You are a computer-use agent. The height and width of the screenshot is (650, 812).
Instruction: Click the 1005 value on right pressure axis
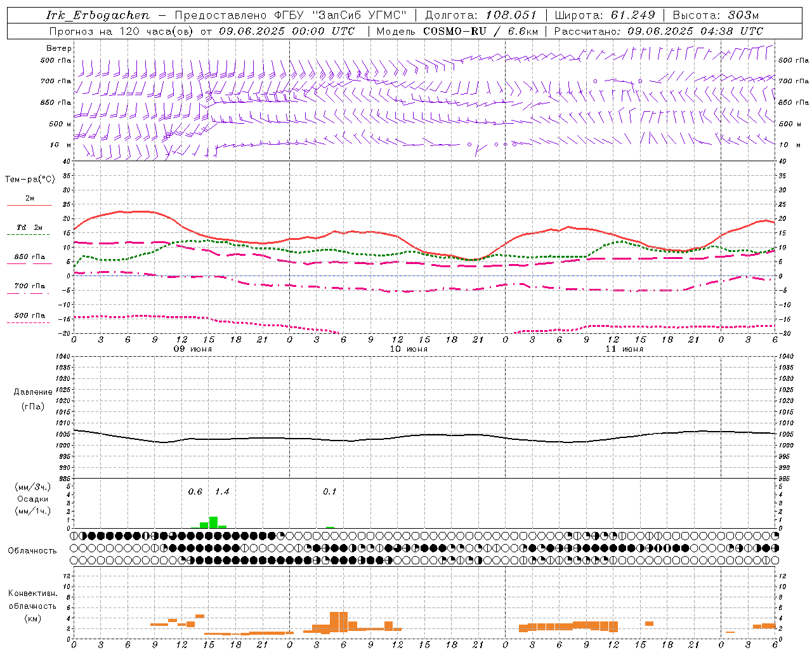tap(786, 434)
